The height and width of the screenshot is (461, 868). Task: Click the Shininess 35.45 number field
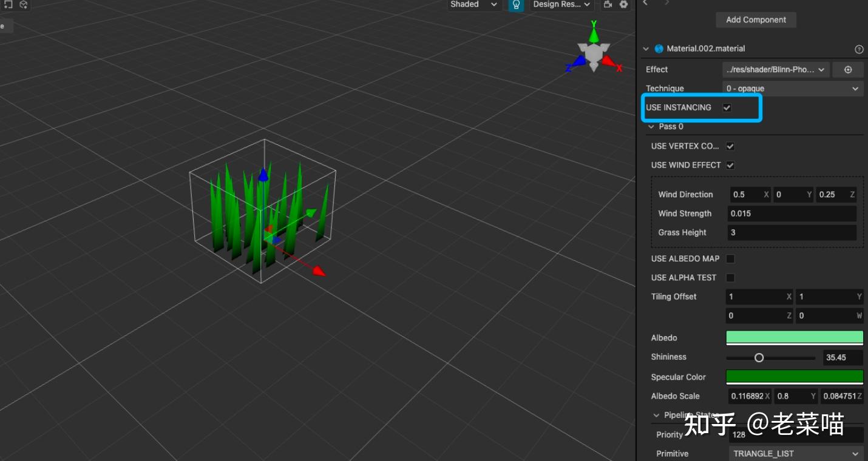tap(843, 357)
